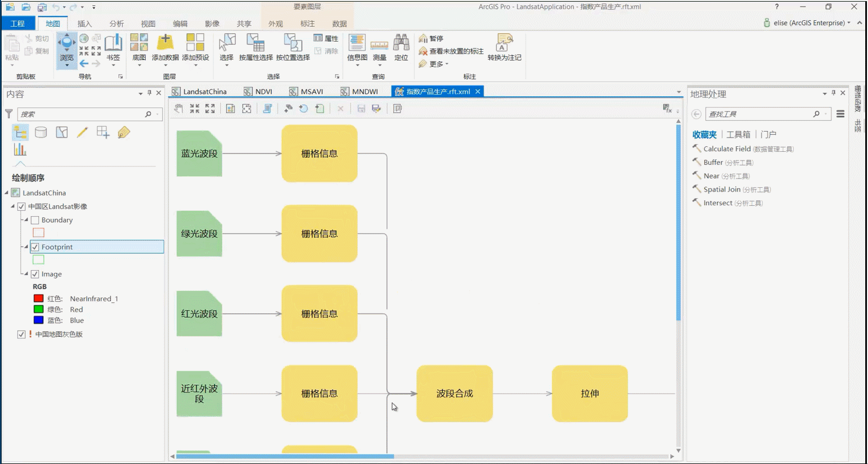Select the 波段合成 function node

click(455, 394)
